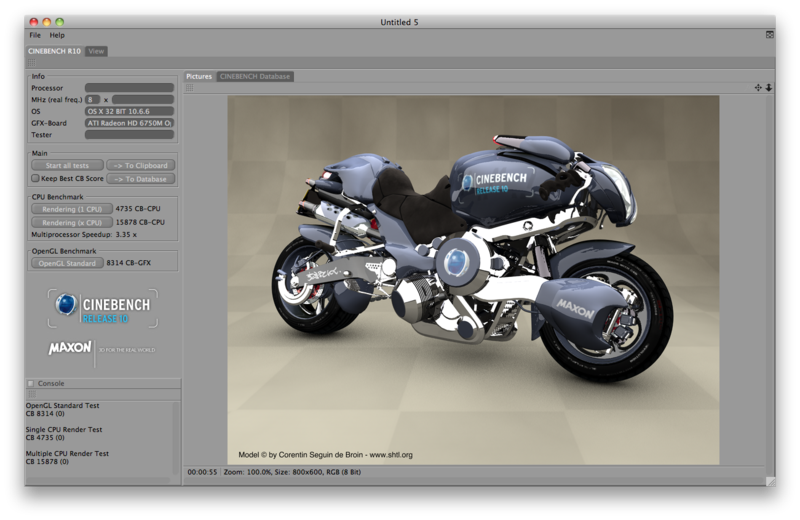Click the grip icon under Console header
The width and height of the screenshot is (800, 520).
click(x=32, y=394)
